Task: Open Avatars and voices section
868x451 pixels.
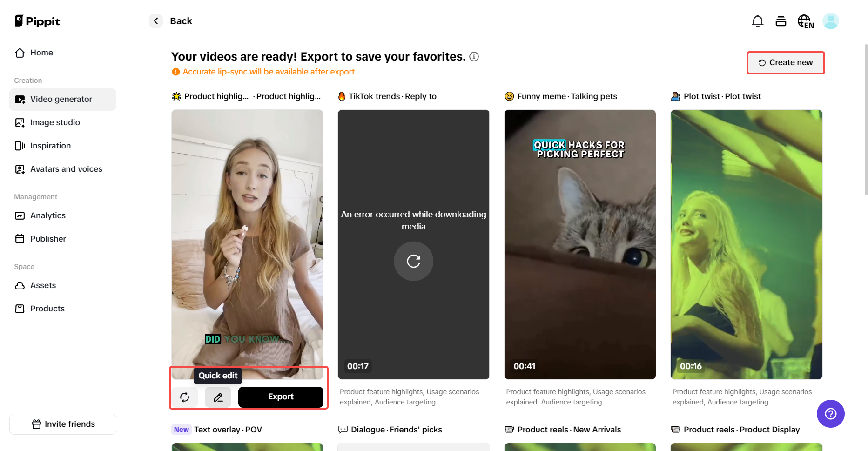Action: point(63,169)
